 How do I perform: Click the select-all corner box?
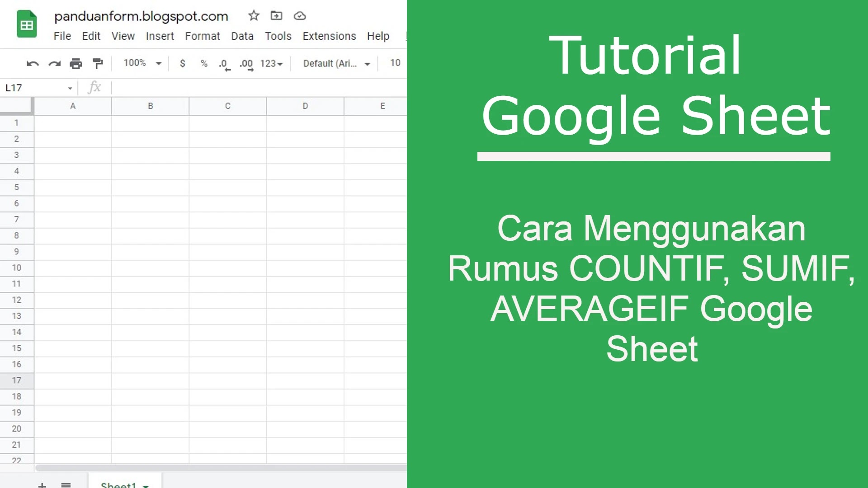click(x=17, y=105)
